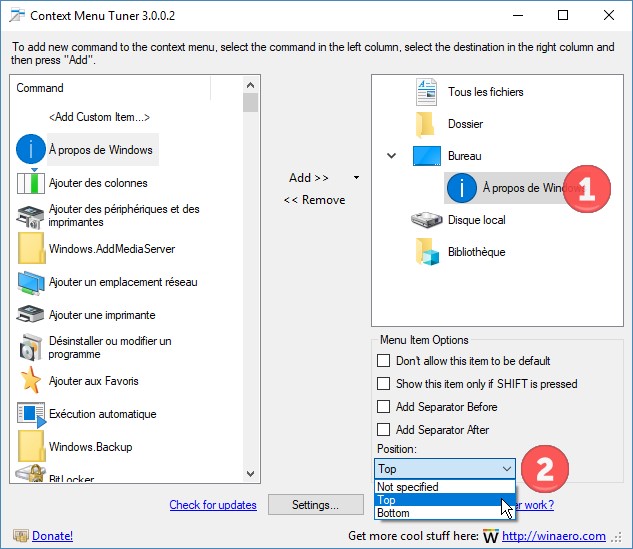Check Show this item only if SHIFT pressed
This screenshot has height=549, width=633.
pos(383,384)
